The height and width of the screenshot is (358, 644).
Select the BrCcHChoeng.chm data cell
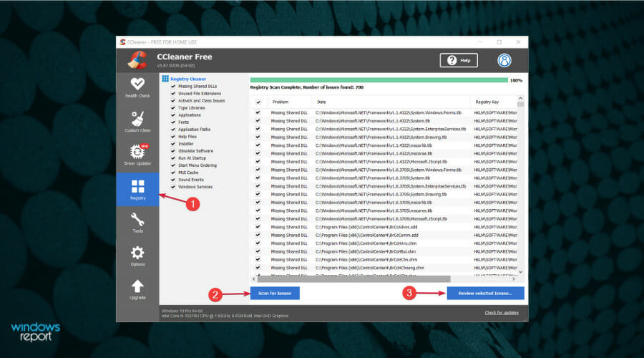370,268
